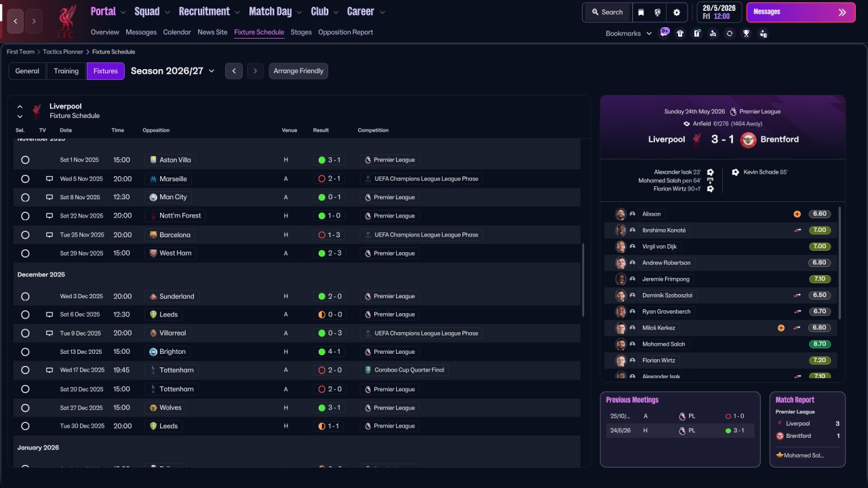Select the Brighton fixture radio button
The image size is (868, 488).
click(x=25, y=352)
